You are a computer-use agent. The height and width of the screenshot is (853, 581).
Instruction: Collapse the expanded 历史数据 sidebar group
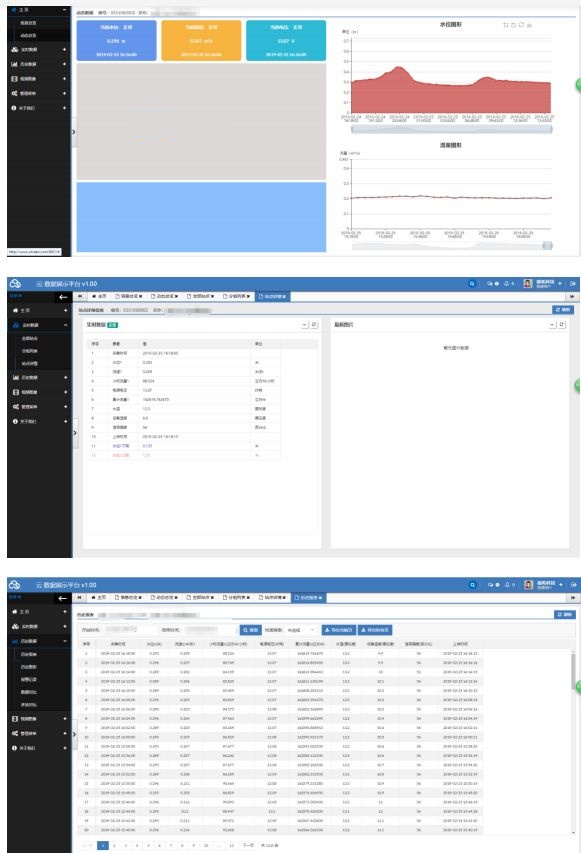[x=39, y=641]
